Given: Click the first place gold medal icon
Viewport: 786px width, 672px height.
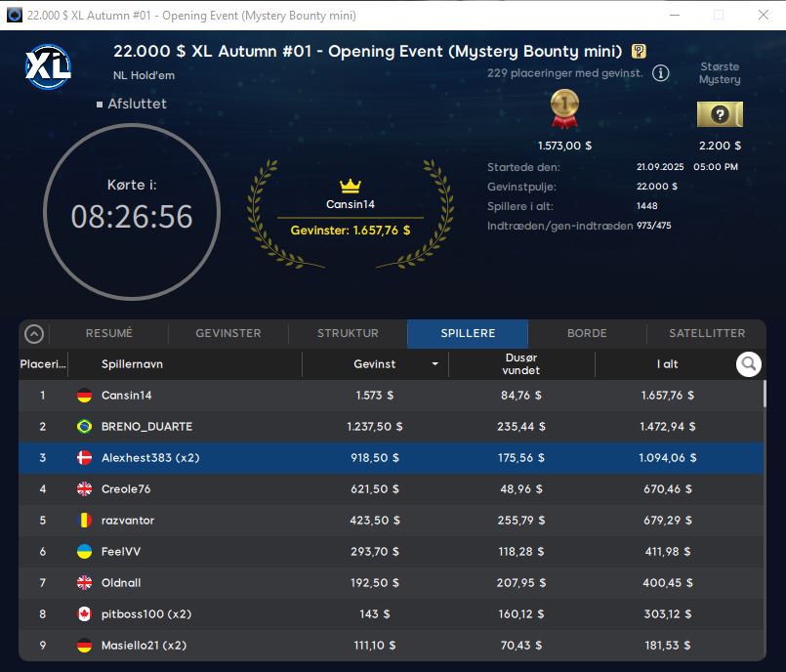Looking at the screenshot, I should coord(564,109).
